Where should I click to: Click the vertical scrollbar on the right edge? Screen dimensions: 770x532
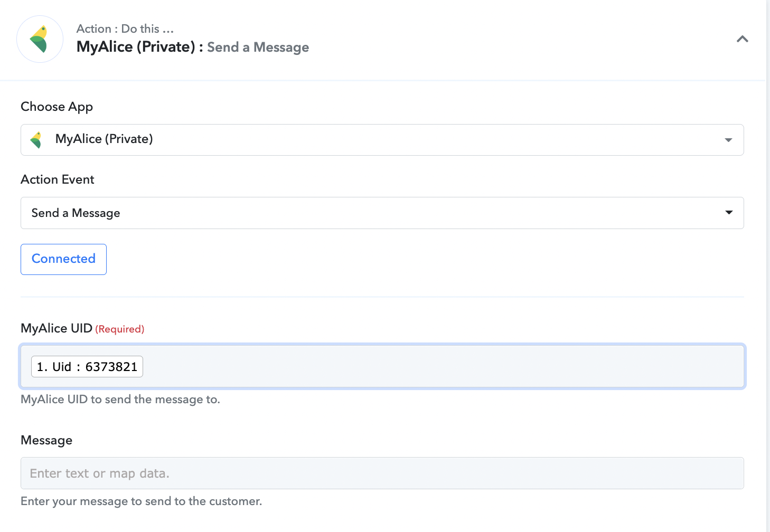tap(768, 264)
